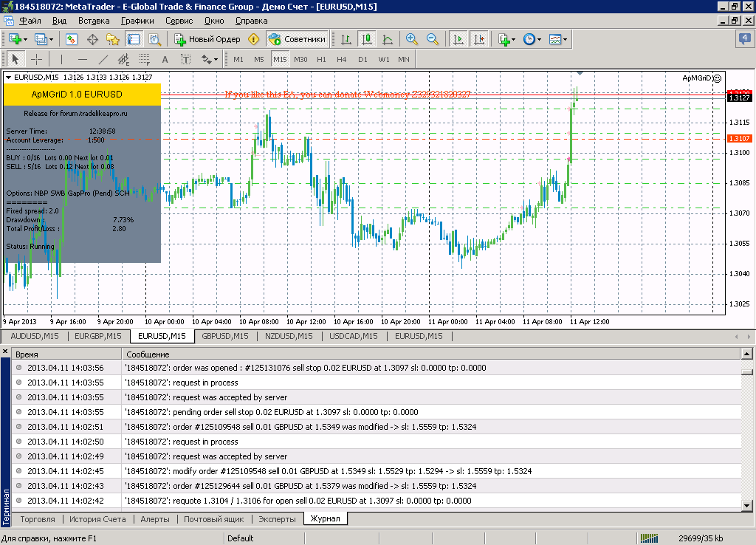Toggle the Data Window crosshair icon

(92, 39)
